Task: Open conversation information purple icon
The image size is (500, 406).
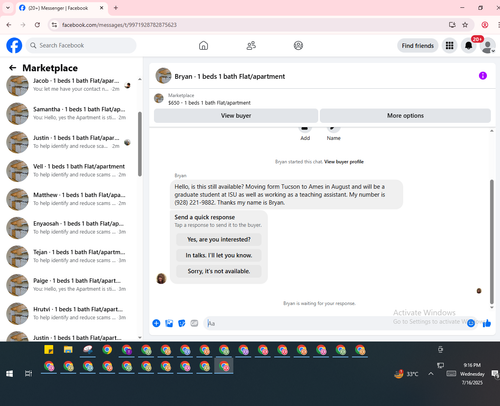Action: (x=482, y=76)
